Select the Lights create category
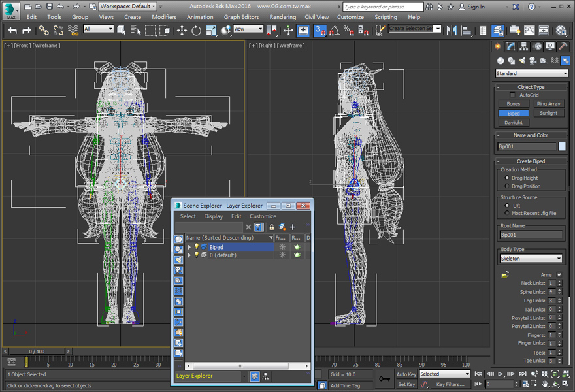575x392 pixels. (x=522, y=61)
